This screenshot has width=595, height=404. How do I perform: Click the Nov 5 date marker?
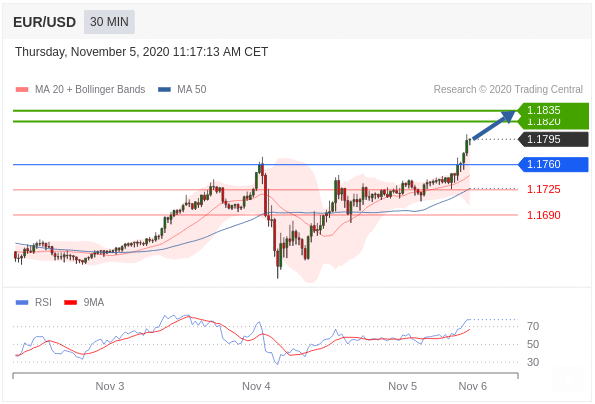pyautogui.click(x=402, y=386)
